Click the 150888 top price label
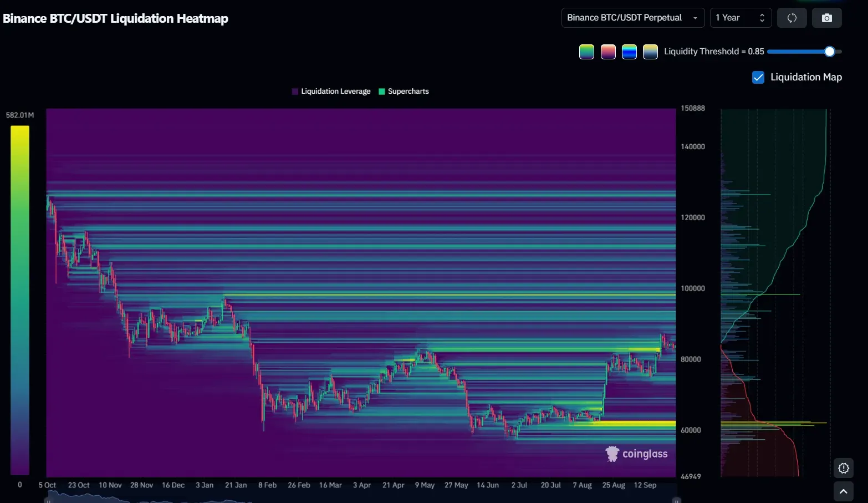 pos(693,108)
